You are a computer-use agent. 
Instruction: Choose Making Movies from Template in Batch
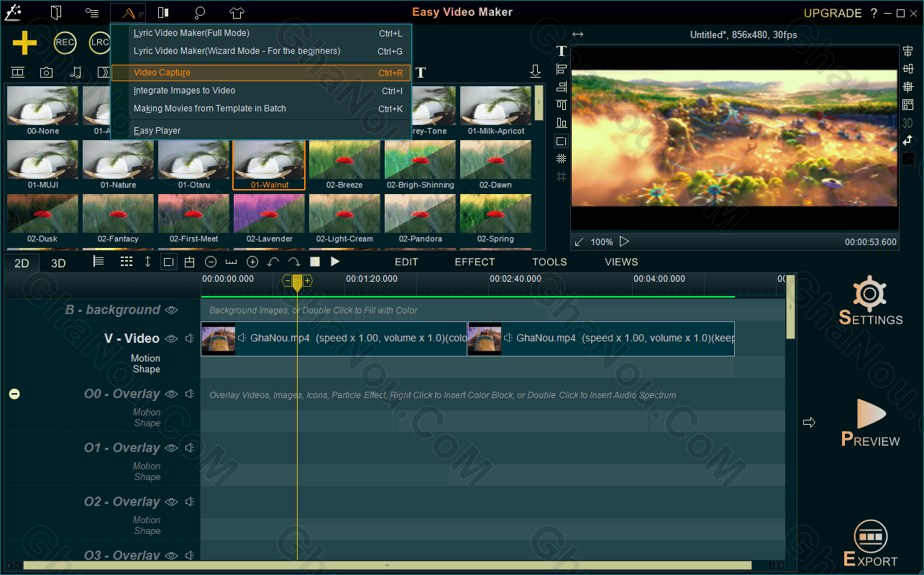261,109
